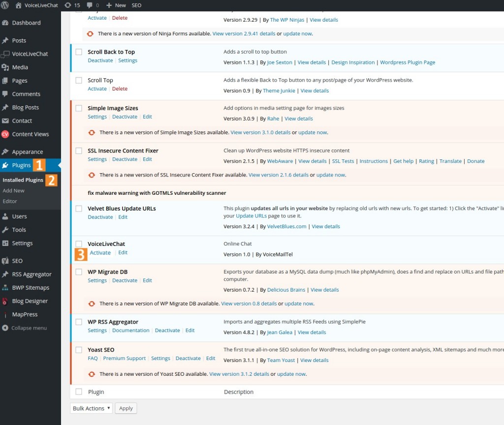Viewport: 504px width, 425px height.
Task: Open Settings for SSL Insecure Content Fixer
Action: tap(97, 159)
